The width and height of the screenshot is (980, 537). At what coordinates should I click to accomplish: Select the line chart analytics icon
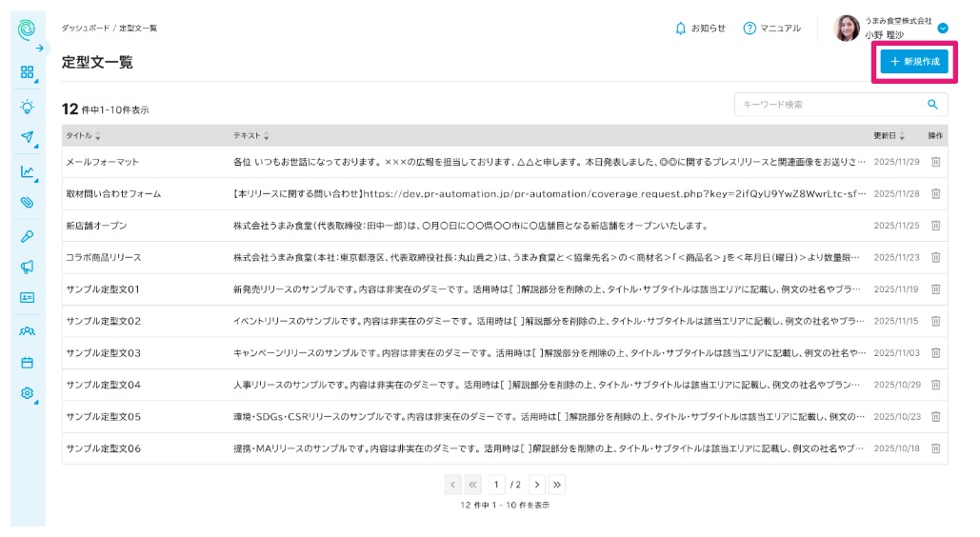pyautogui.click(x=27, y=172)
